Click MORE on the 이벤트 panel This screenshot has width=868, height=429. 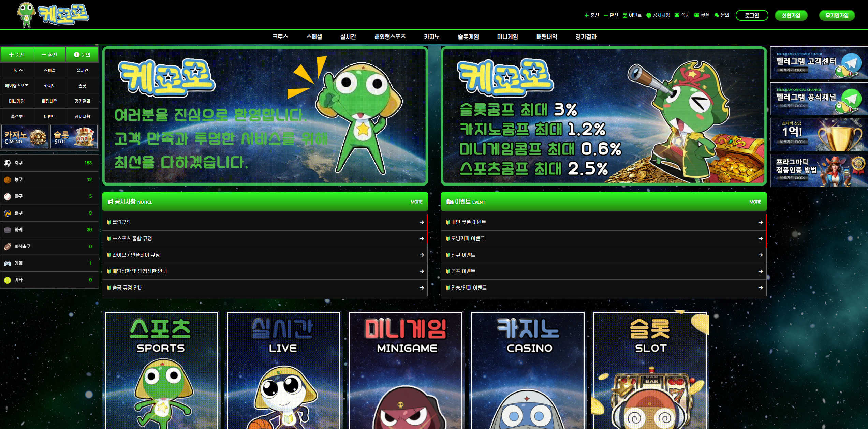point(755,202)
